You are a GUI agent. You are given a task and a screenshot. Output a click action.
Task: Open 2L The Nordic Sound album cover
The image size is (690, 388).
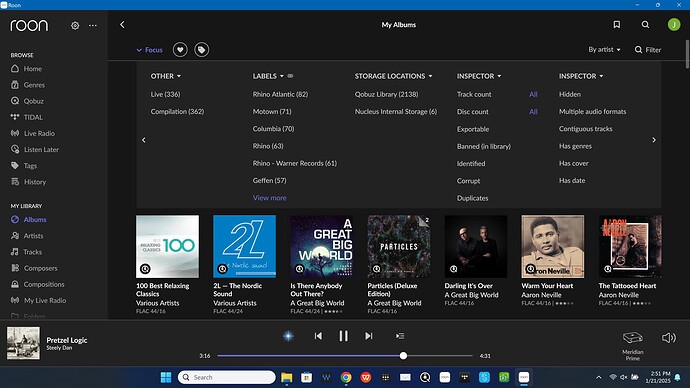(244, 246)
